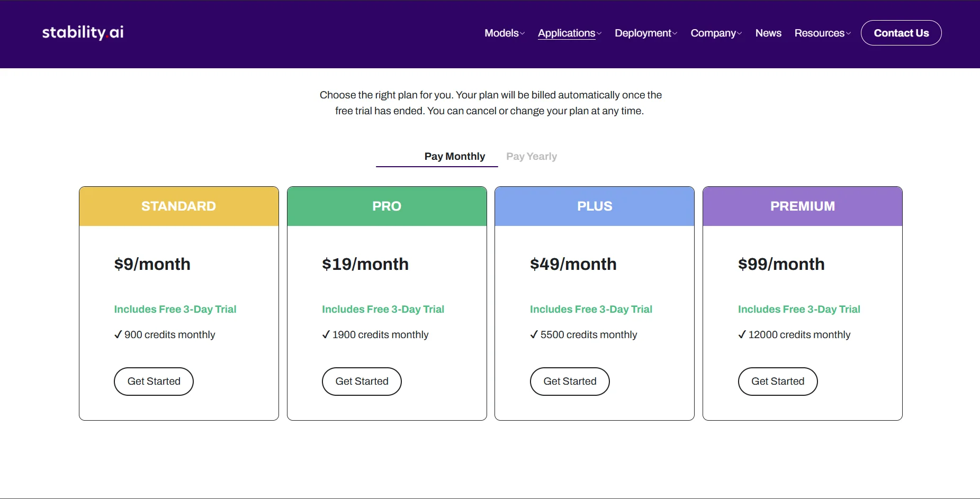Click the Plus plan's Free 3-Day Trial text
Image resolution: width=980 pixels, height=499 pixels.
click(591, 309)
